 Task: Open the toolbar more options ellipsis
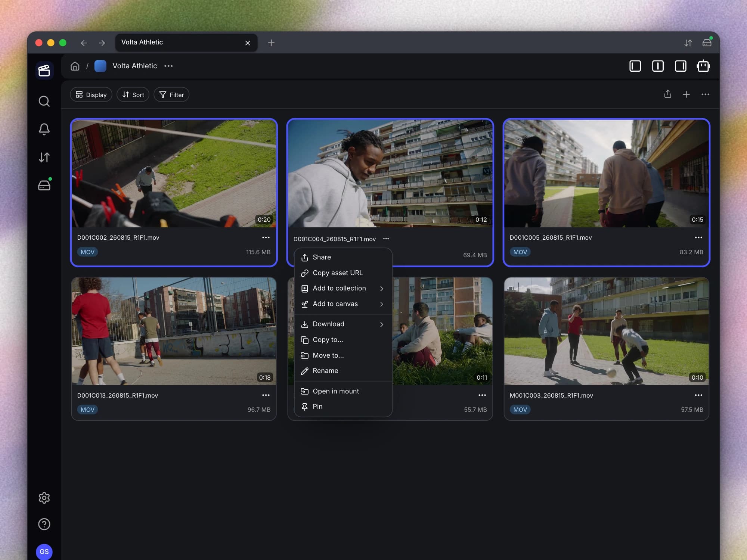pos(705,94)
